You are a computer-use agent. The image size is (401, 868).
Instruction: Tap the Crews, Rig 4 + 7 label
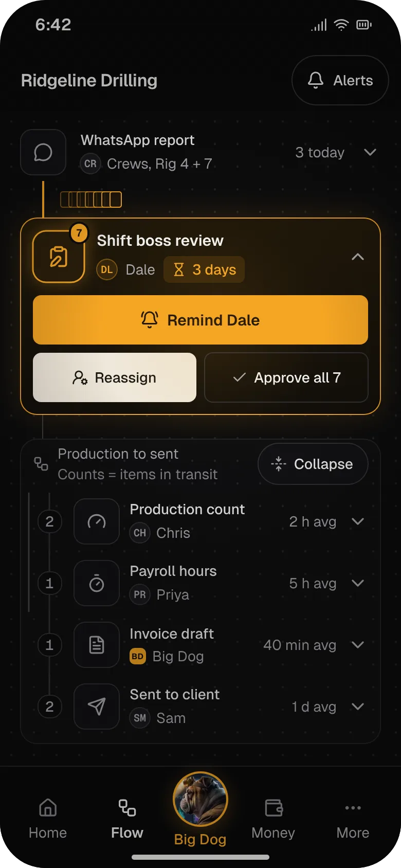[159, 164]
